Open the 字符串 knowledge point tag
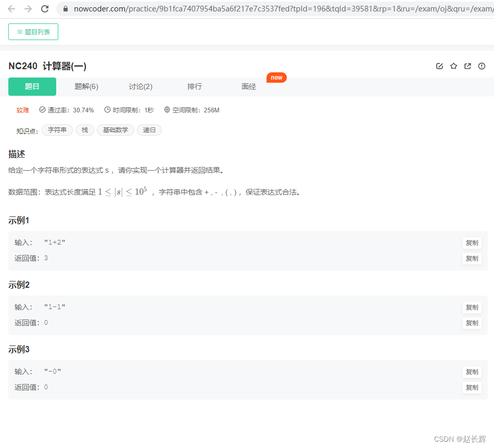This screenshot has width=494, height=448. [57, 130]
